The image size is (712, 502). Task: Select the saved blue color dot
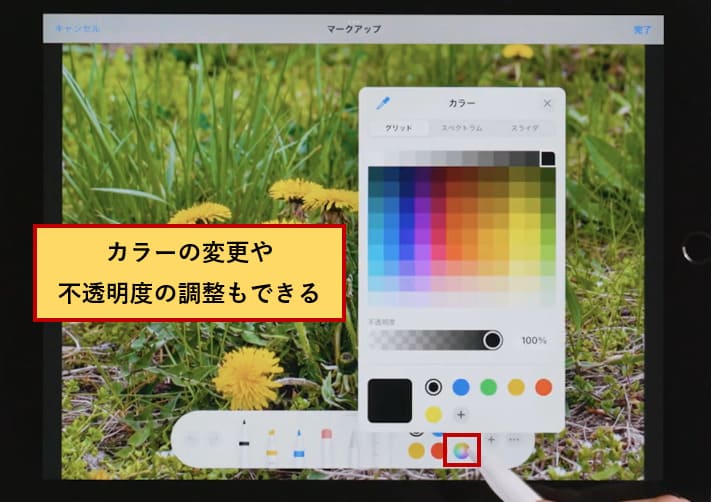[461, 387]
